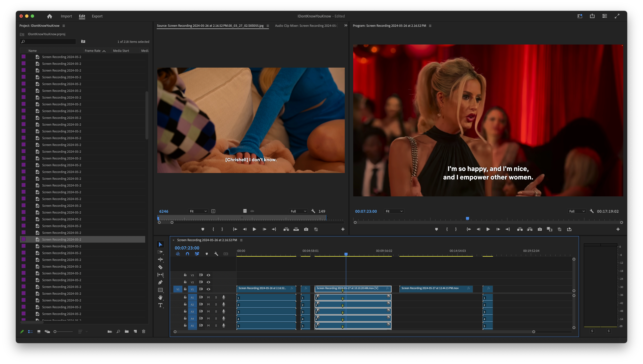Viewport: 643px width, 364px height.
Task: Select the Pen tool in timeline toolbar
Action: (x=160, y=282)
